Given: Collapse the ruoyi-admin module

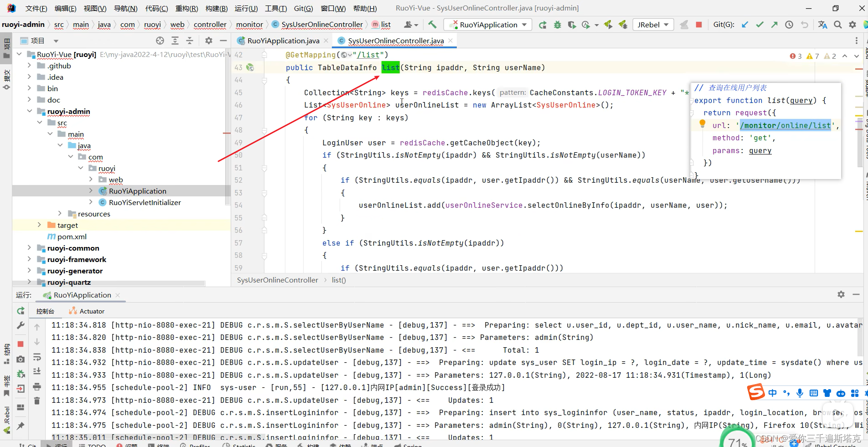Looking at the screenshot, I should (29, 111).
